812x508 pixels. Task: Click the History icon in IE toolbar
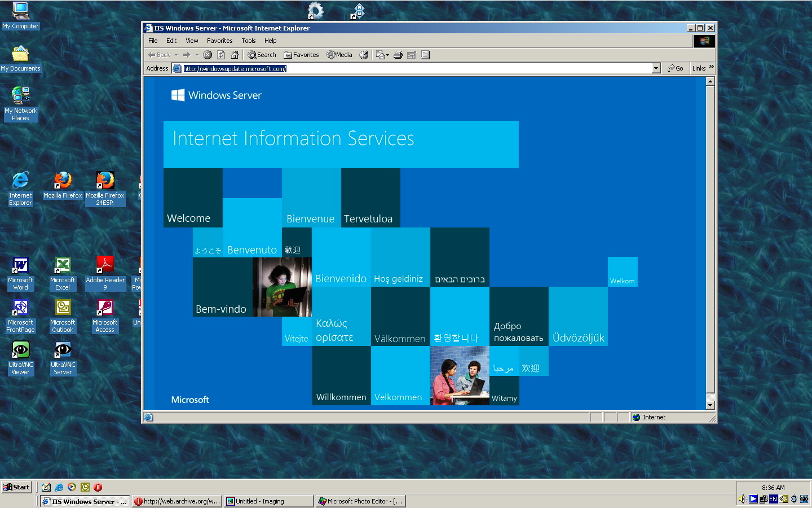tap(364, 55)
